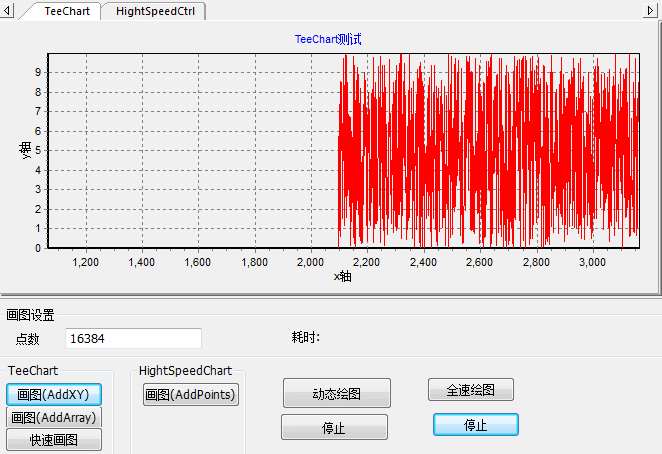
Task: Click x-axis tick label 1,600
Action: [x=198, y=262]
